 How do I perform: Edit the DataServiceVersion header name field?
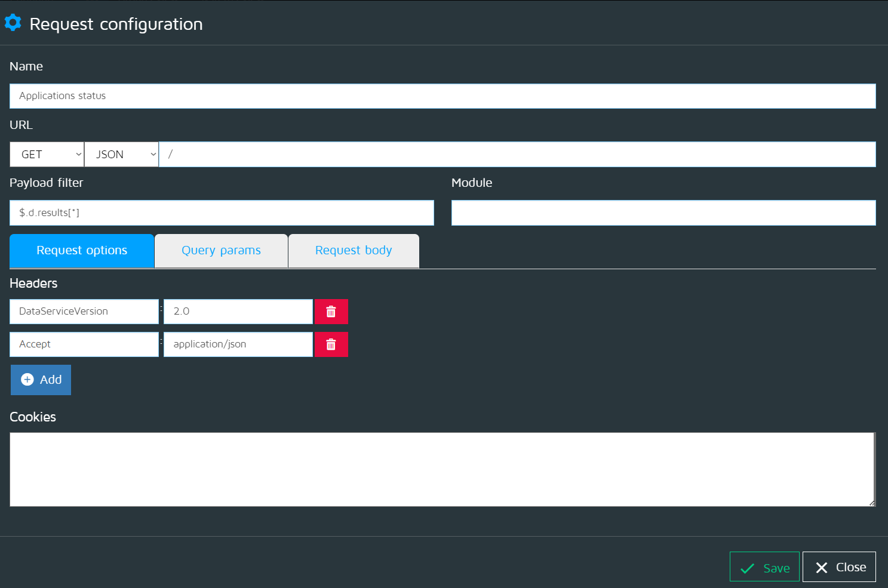(84, 312)
